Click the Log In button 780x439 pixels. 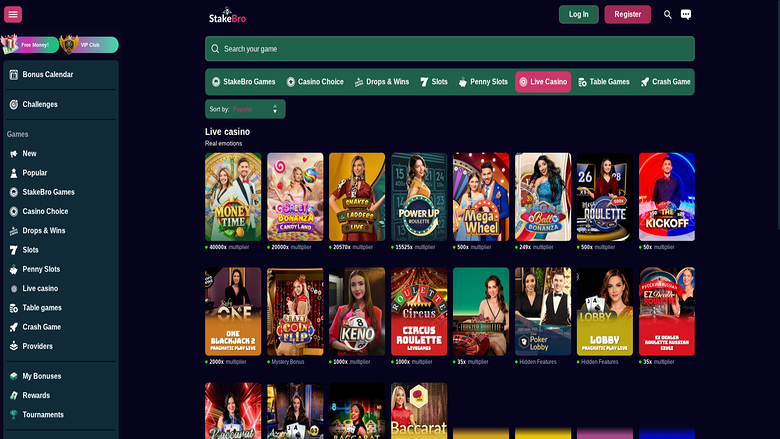point(579,14)
